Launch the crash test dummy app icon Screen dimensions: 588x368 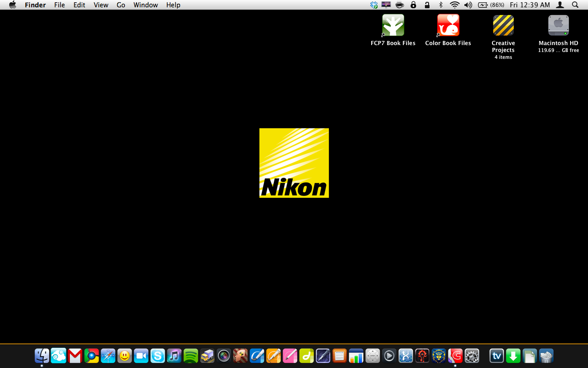click(240, 356)
